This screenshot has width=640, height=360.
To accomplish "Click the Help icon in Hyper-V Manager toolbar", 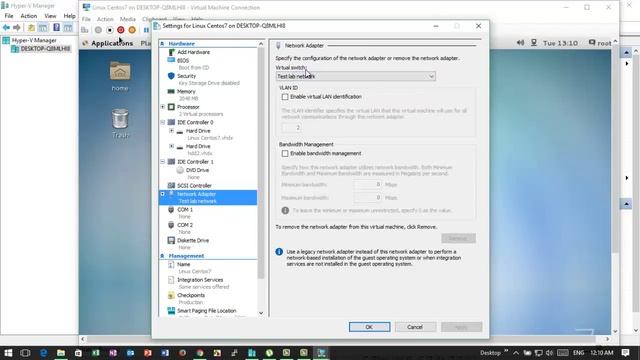I will click(x=56, y=27).
